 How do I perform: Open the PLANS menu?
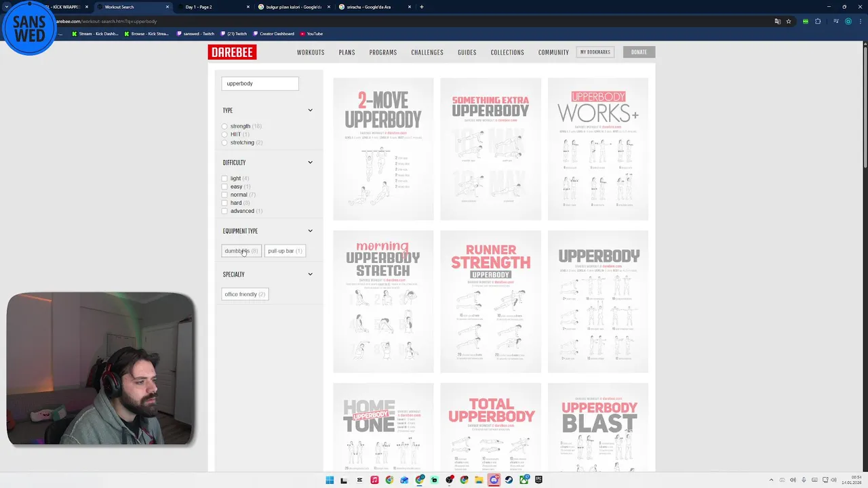(347, 52)
